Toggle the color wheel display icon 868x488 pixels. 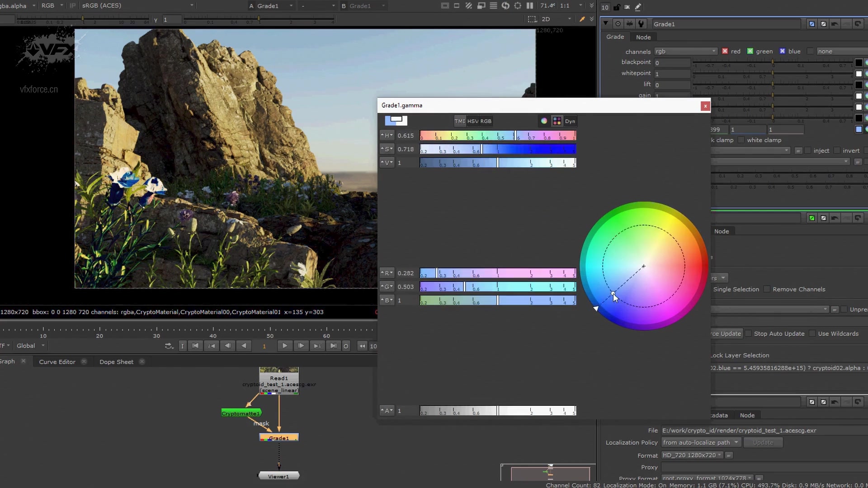(544, 121)
